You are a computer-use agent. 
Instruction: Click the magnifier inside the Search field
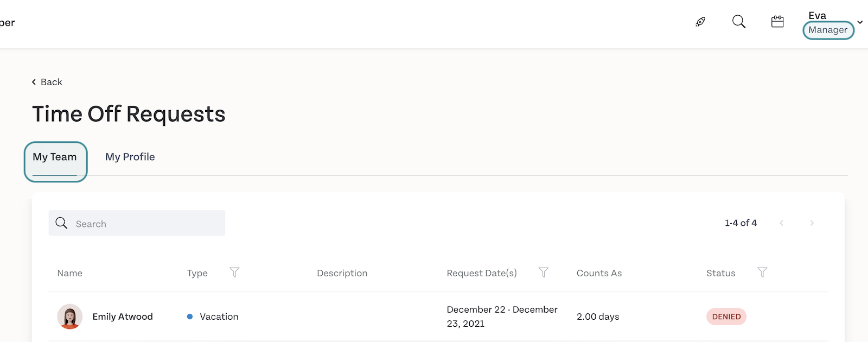tap(62, 223)
